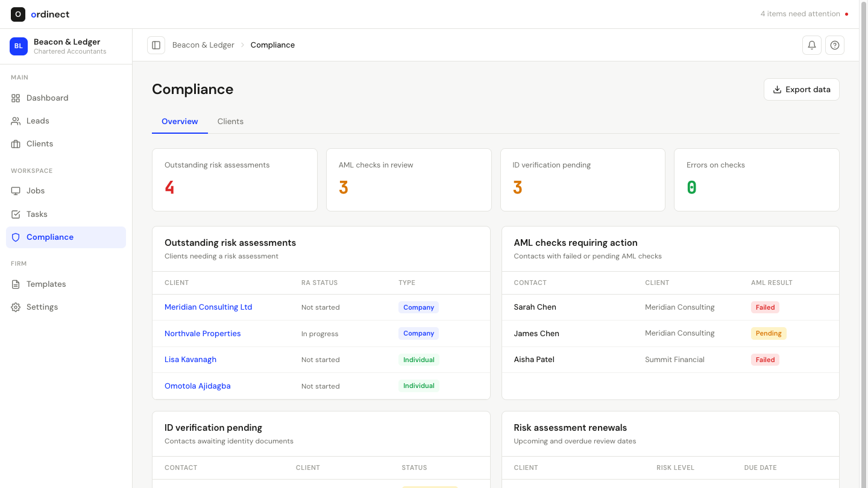Click the Aisha Patel contact row
Image resolution: width=868 pixels, height=488 pixels.
(670, 360)
